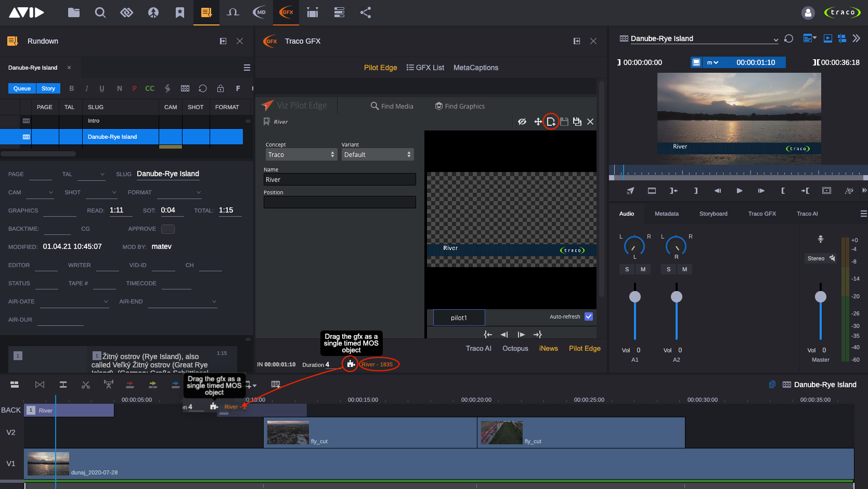Select the Intro row in the rundown
The height and width of the screenshot is (489, 868).
[122, 121]
